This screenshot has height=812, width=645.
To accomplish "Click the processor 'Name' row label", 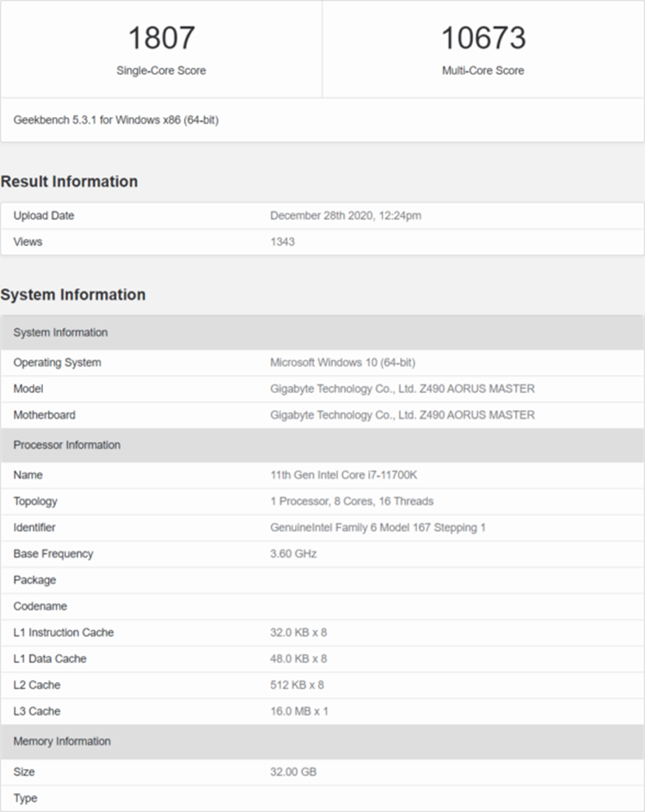I will coord(28,475).
